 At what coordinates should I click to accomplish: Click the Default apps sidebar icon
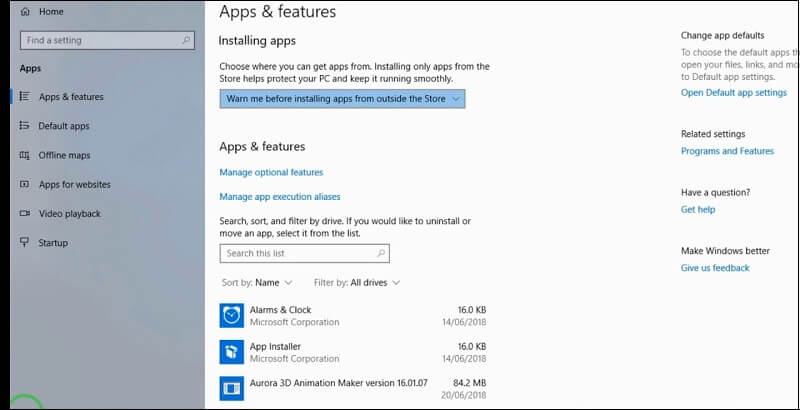point(24,125)
